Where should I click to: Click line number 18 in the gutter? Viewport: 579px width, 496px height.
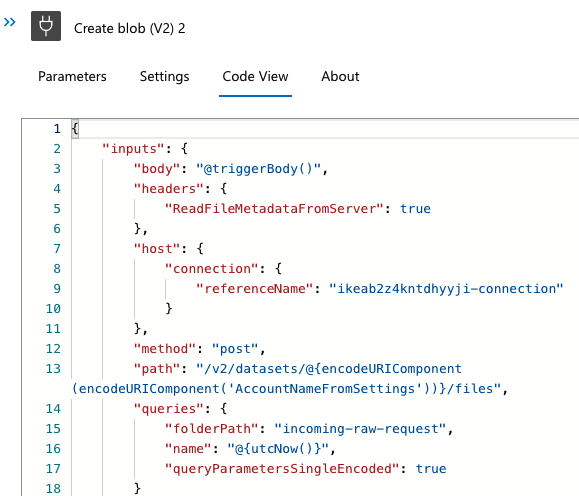[53, 488]
